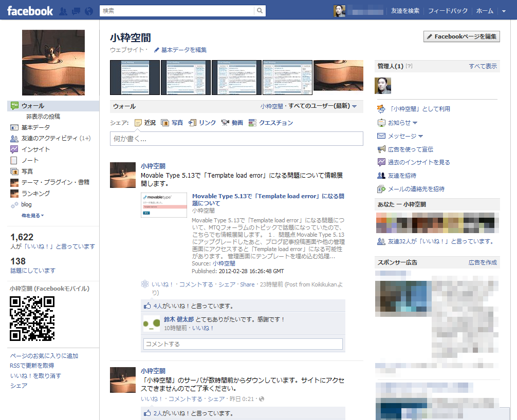Open friend requests icon in top bar
The height and width of the screenshot is (420, 517).
(63, 11)
